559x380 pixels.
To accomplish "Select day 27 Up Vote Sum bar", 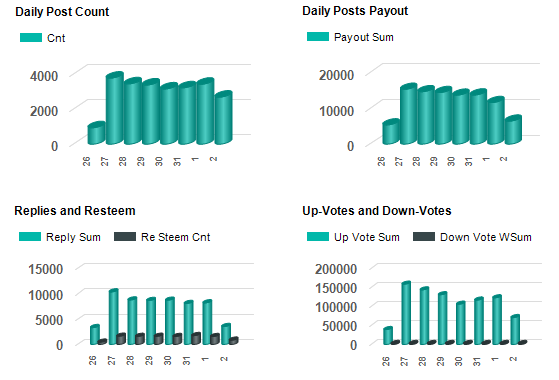I will (x=406, y=313).
